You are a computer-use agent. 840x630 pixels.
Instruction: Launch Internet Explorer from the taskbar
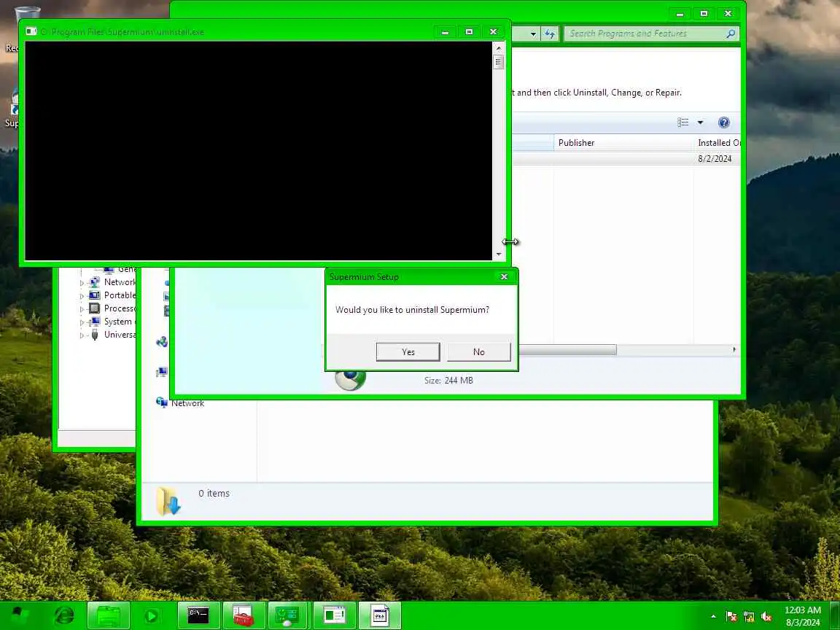tap(64, 615)
